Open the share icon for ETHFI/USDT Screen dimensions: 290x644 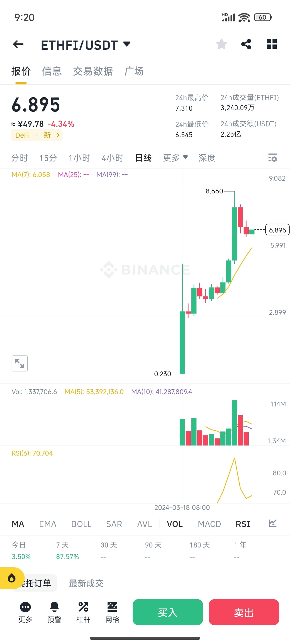pyautogui.click(x=246, y=44)
